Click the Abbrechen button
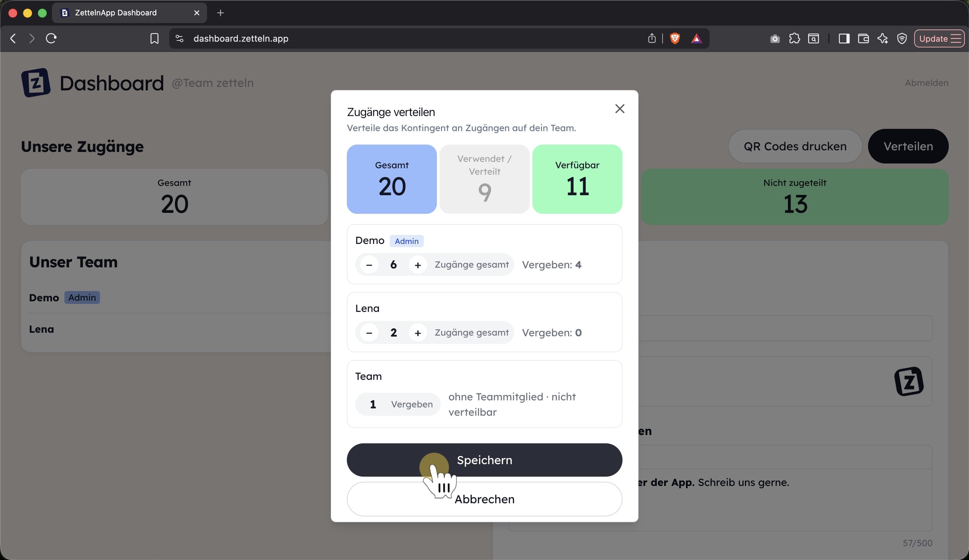 (x=484, y=499)
